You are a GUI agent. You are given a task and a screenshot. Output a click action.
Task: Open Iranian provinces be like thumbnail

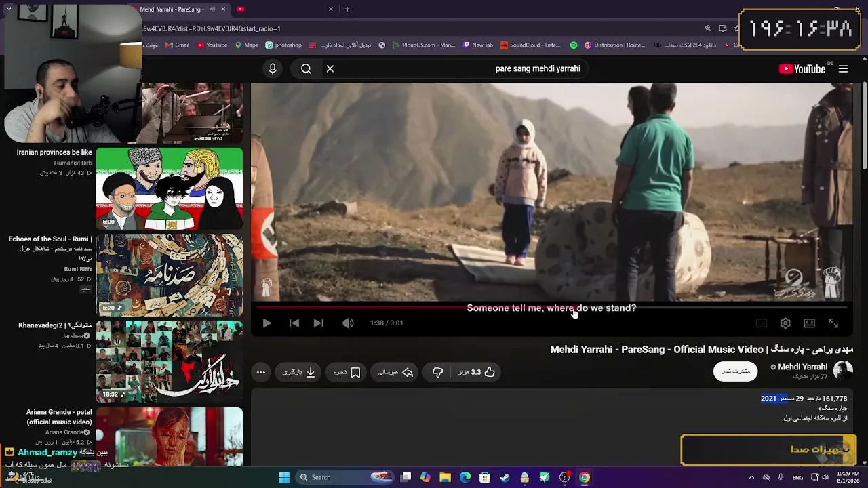tap(169, 189)
